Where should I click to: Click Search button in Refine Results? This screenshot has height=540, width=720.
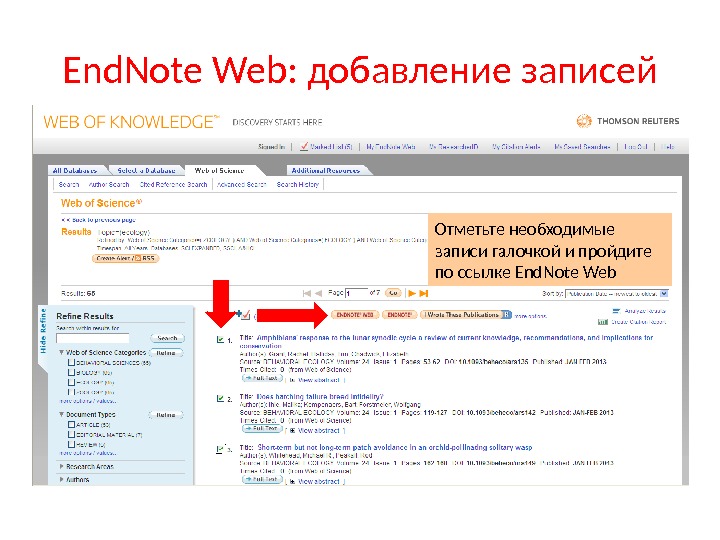(168, 338)
